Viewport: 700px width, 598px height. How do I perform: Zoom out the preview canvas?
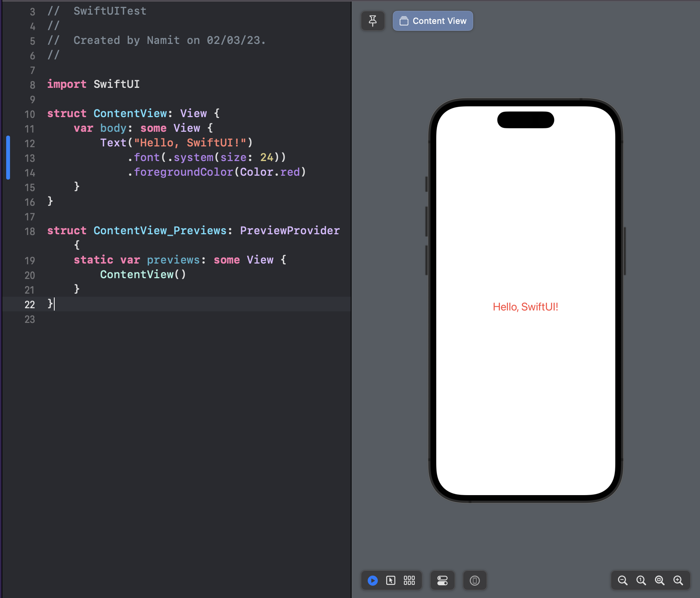tap(623, 580)
